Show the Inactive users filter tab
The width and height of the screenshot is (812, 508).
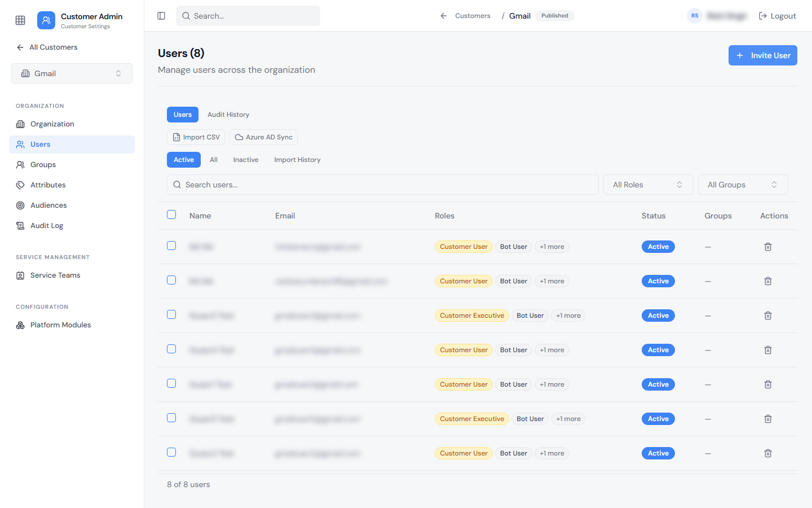pyautogui.click(x=246, y=160)
